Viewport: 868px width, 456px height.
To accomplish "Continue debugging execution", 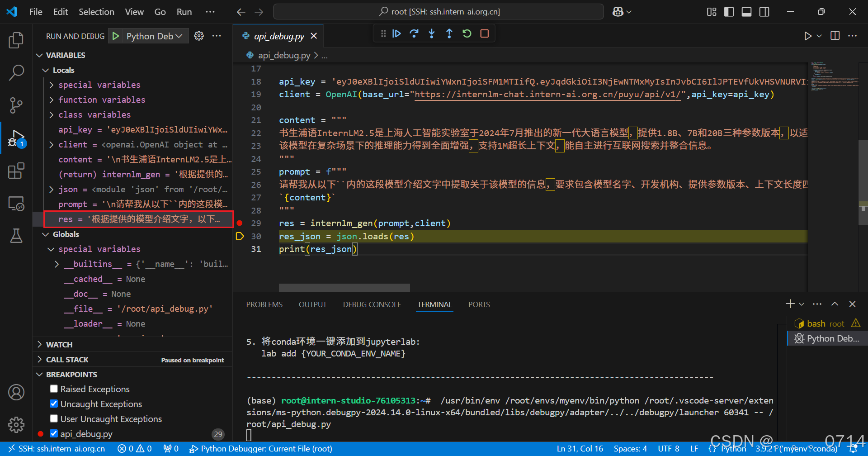I will (x=396, y=33).
